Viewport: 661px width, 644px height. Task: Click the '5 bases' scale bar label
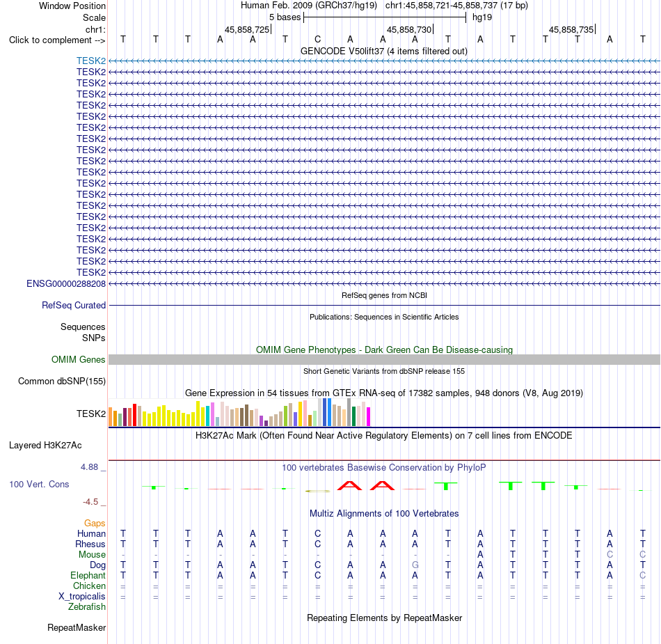point(285,17)
